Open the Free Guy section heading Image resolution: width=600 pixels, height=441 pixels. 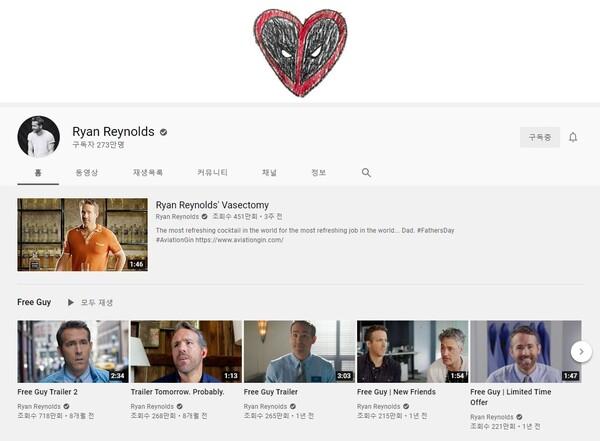[34, 302]
